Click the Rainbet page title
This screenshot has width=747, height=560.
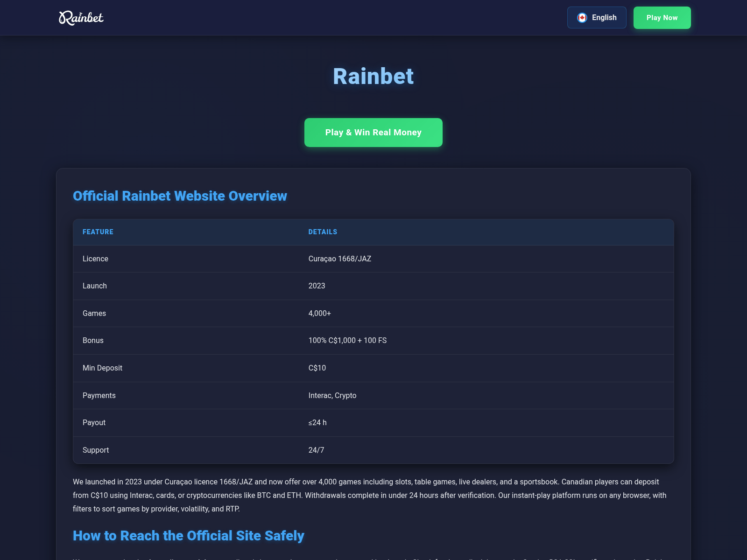[373, 76]
